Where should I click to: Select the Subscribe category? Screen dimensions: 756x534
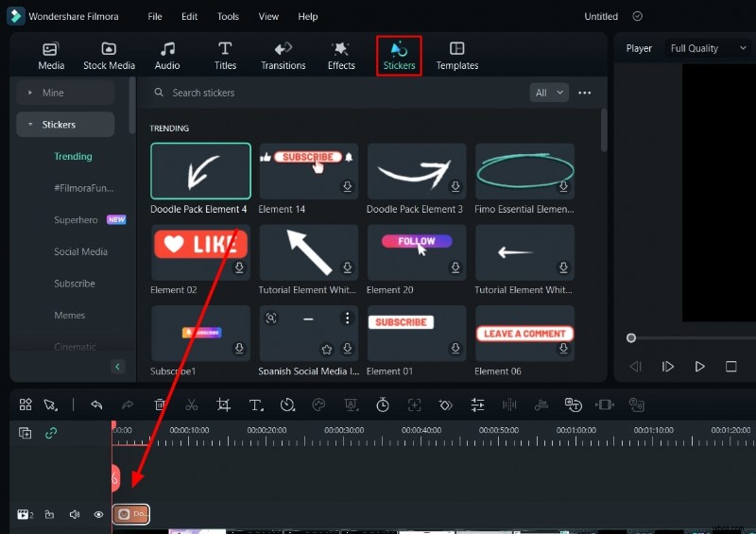click(75, 284)
